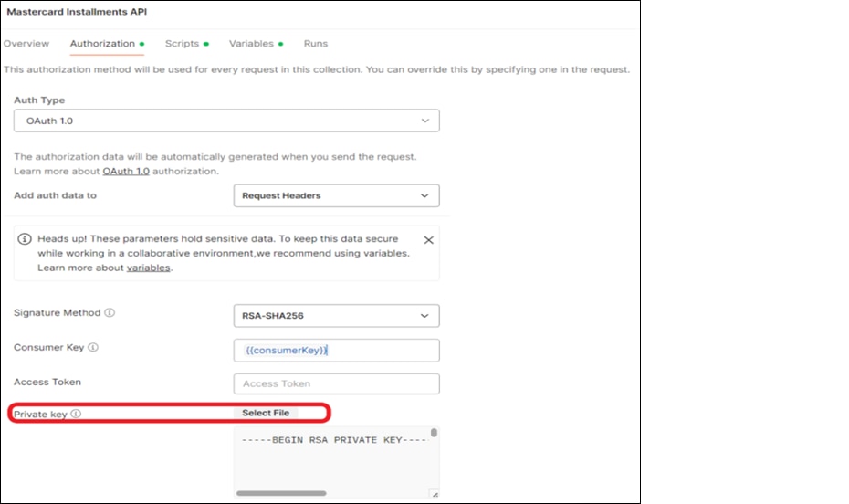849x504 pixels.
Task: Click the info icon beside Private key
Action: point(76,414)
